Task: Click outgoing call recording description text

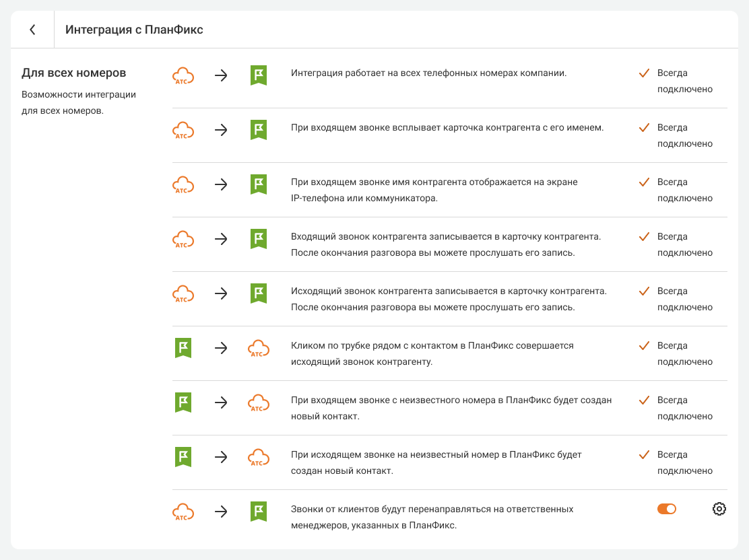Action: point(449,299)
